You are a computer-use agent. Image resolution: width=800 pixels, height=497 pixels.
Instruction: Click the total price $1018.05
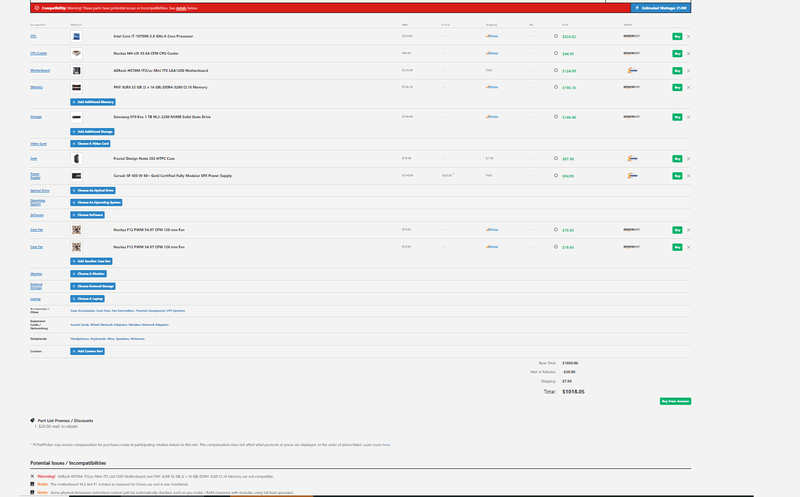pyautogui.click(x=573, y=392)
